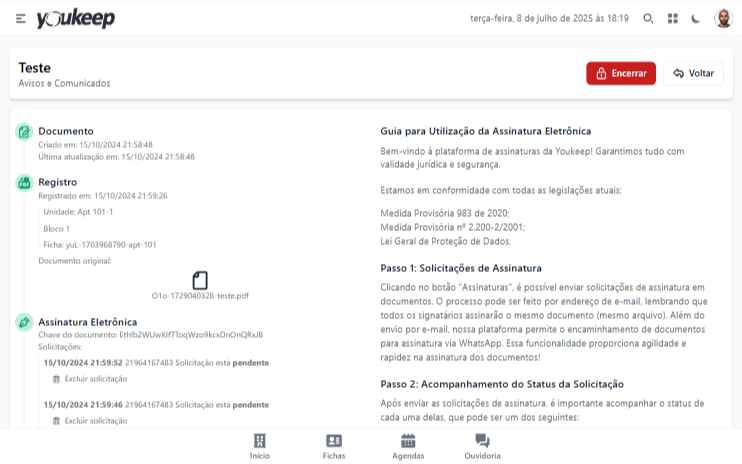Click the Assinatura Eletrônica pen icon

(24, 323)
